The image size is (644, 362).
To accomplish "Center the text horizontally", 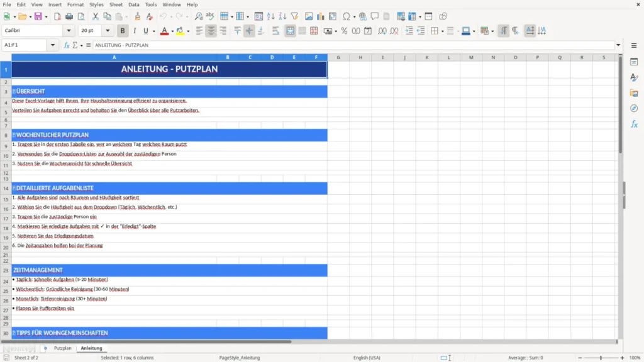I will (211, 31).
